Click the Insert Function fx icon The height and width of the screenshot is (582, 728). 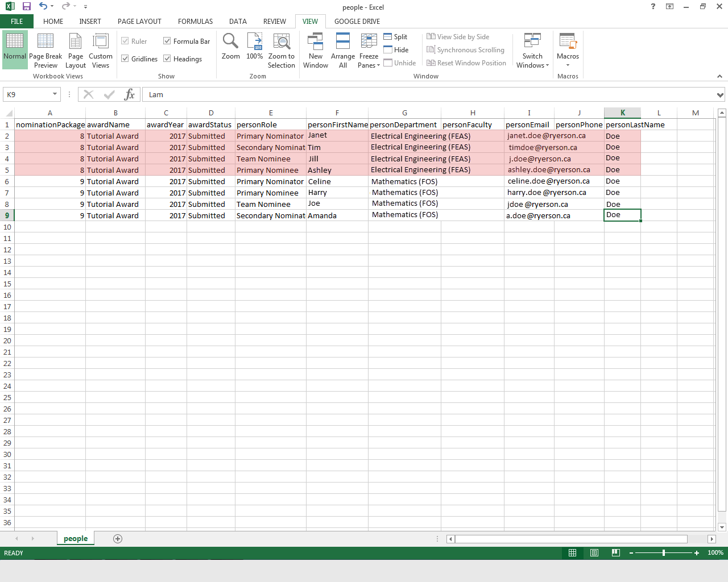coord(130,94)
